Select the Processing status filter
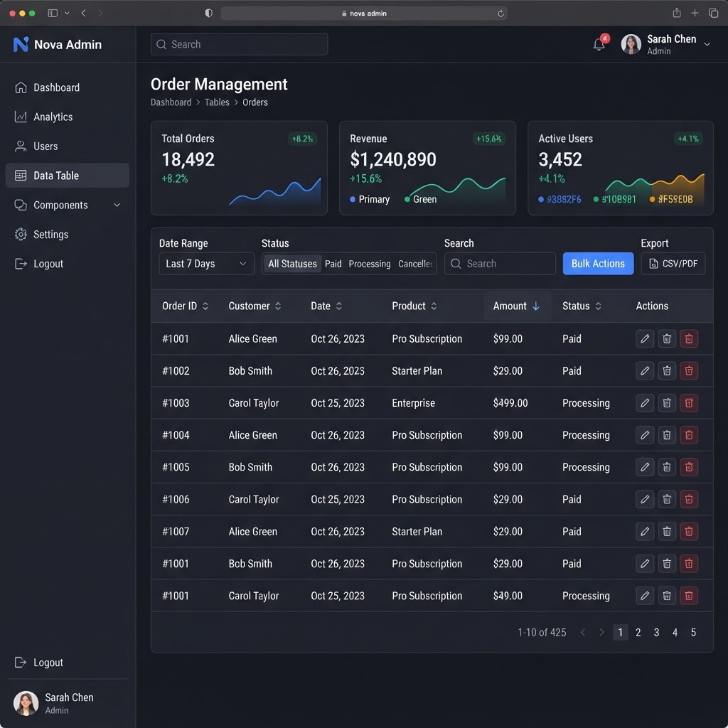 point(370,264)
